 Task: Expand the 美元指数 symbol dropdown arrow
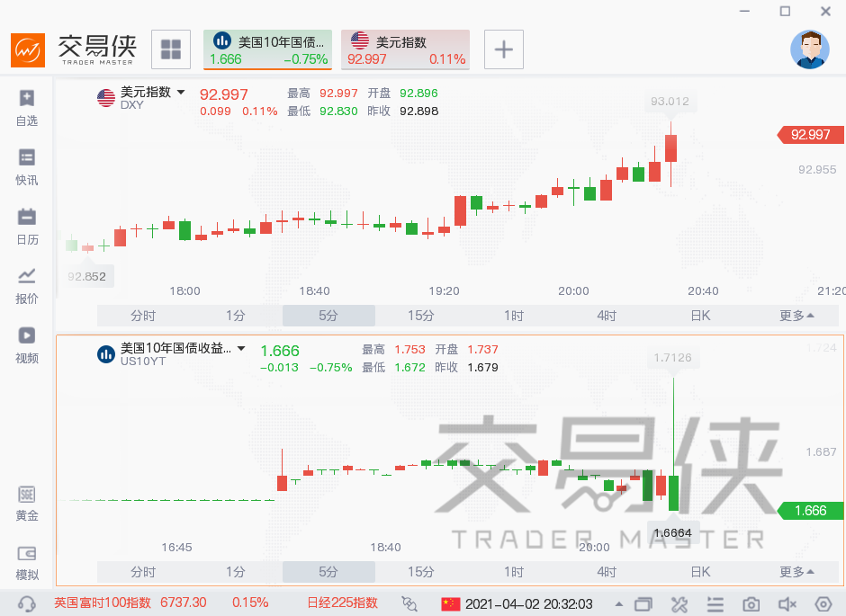181,92
